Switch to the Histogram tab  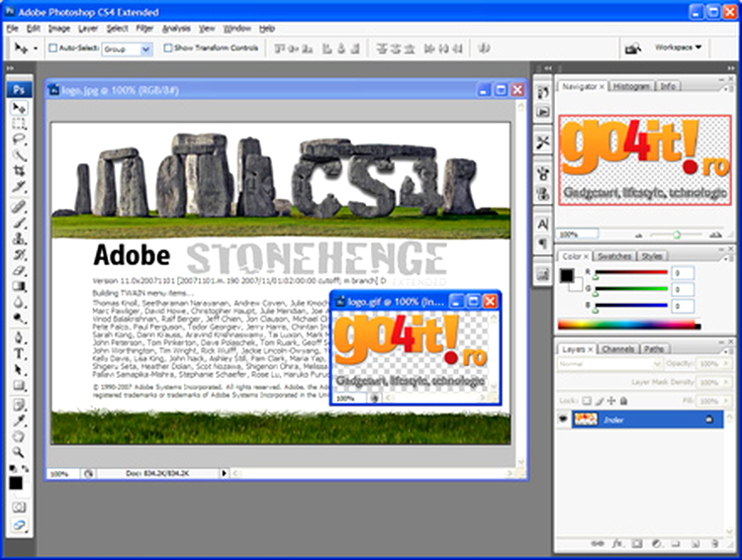(631, 86)
